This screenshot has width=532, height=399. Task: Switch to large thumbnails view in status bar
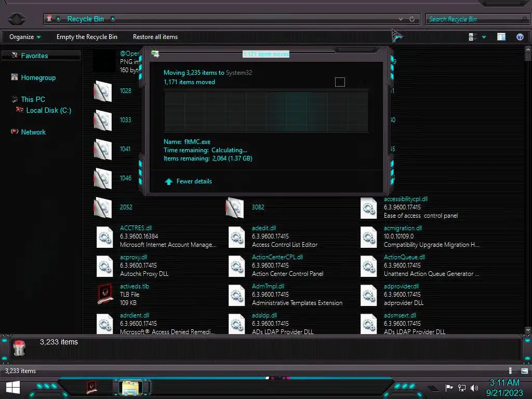click(525, 371)
